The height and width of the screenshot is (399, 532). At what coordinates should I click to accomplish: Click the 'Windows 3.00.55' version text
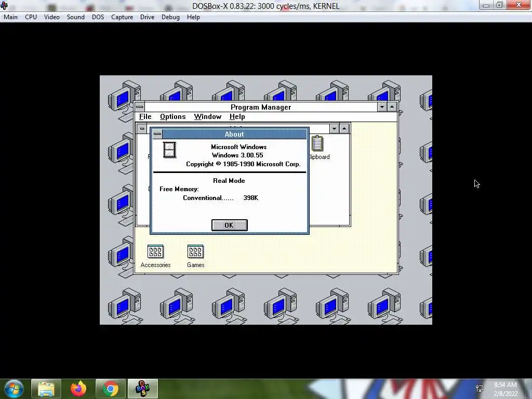pos(237,155)
